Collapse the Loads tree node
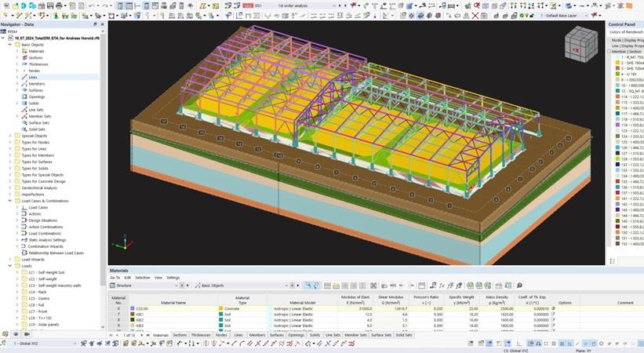 pos(10,266)
